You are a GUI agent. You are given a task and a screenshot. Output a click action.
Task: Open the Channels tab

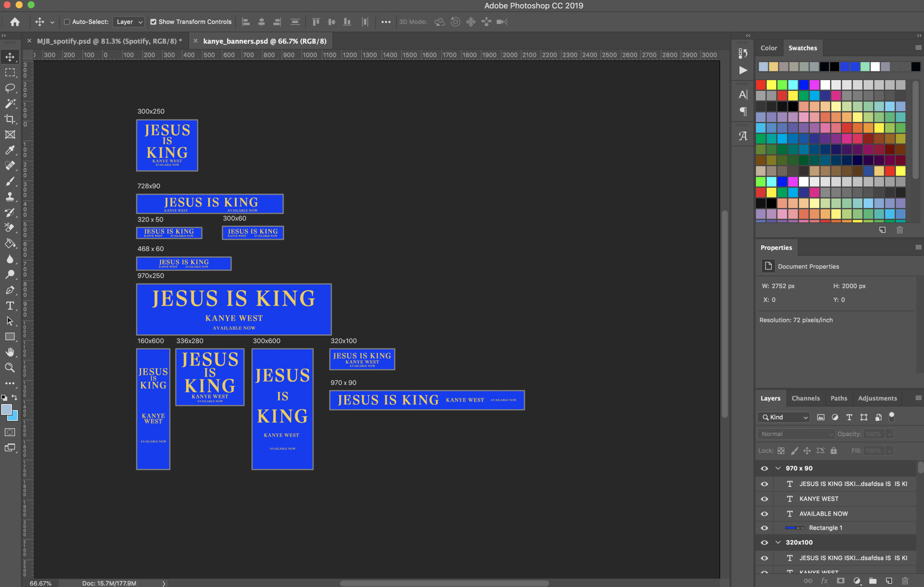tap(805, 398)
